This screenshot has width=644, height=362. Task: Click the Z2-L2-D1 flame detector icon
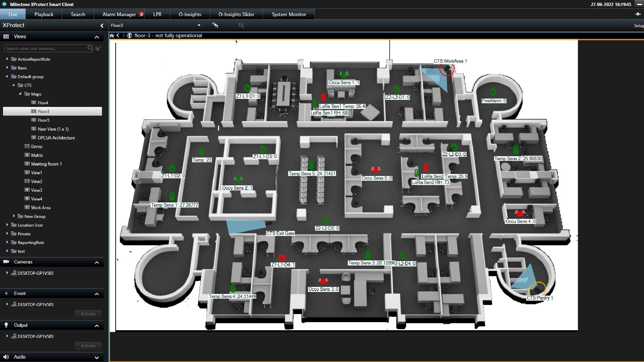[x=396, y=89]
